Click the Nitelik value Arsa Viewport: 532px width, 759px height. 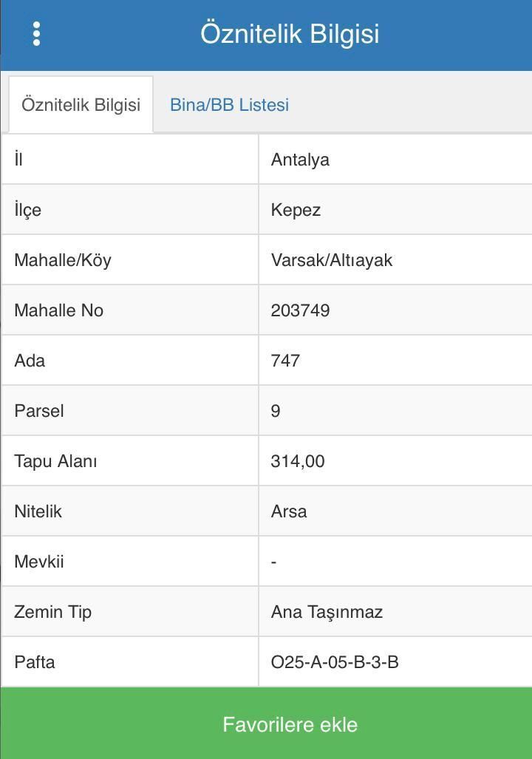289,511
